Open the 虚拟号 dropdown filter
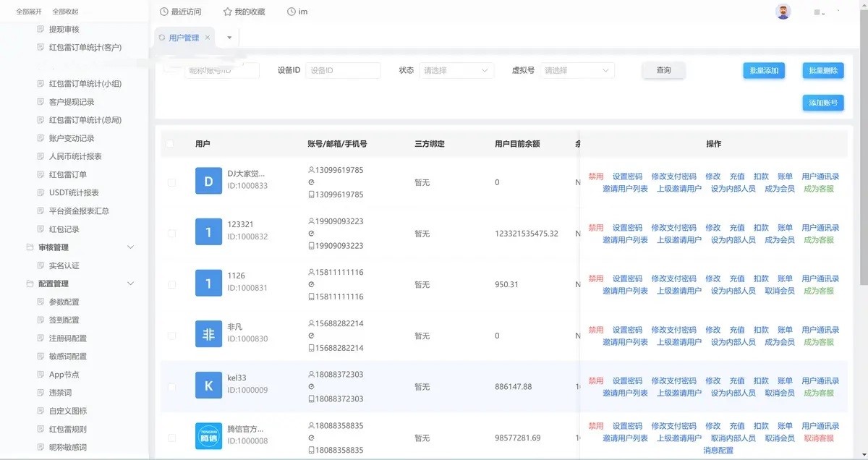The height and width of the screenshot is (460, 868). (x=578, y=71)
